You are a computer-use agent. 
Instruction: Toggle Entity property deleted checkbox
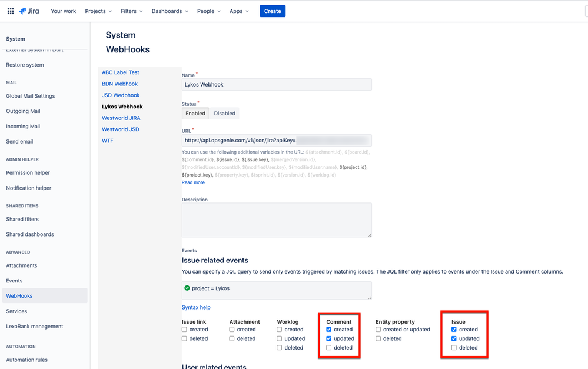point(378,338)
